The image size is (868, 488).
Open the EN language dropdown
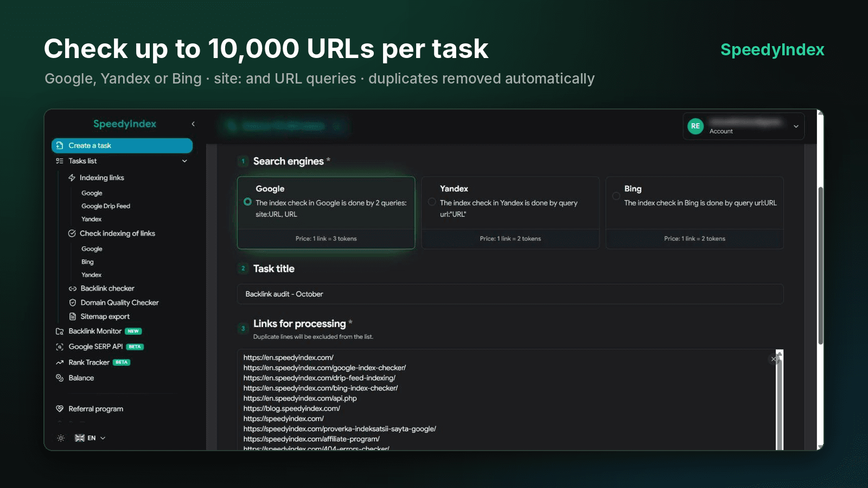(91, 438)
